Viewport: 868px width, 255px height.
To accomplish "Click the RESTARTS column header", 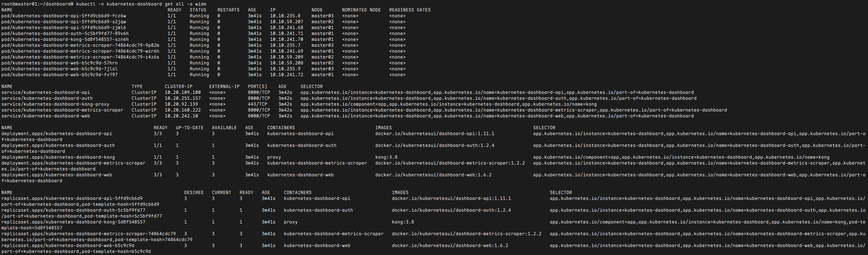I will 229,10.
